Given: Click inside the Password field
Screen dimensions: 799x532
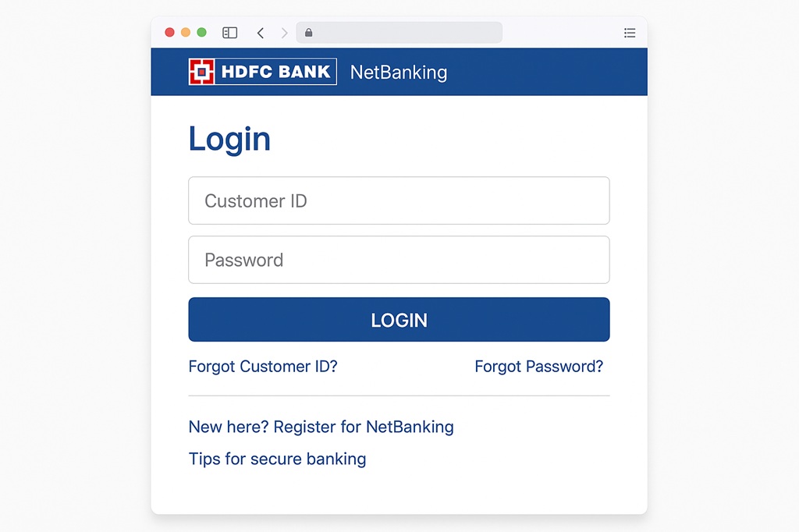Looking at the screenshot, I should coord(399,260).
